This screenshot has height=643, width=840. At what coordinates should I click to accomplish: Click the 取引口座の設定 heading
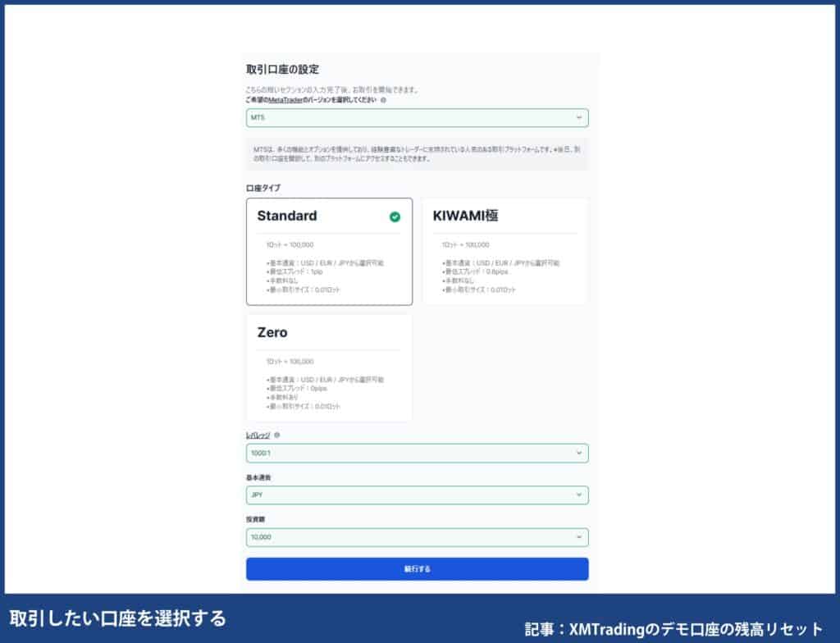(282, 70)
